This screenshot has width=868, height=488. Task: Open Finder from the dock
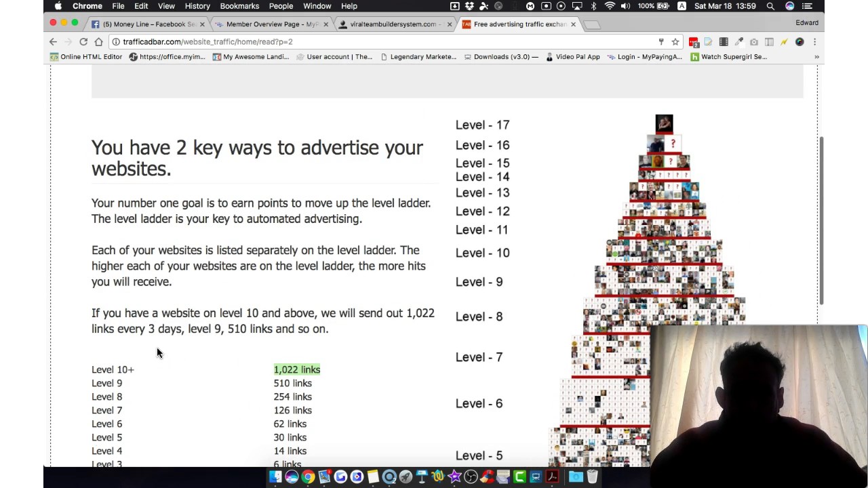pyautogui.click(x=275, y=477)
